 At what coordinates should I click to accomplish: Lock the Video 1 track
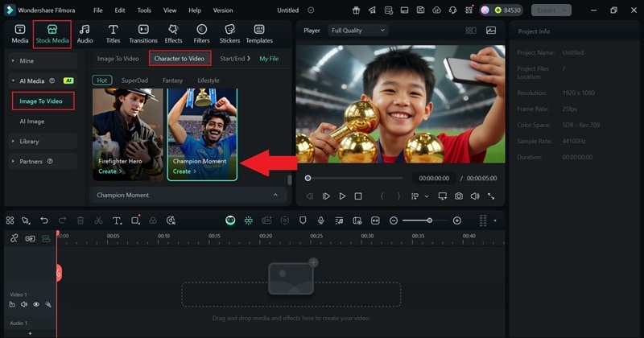(12, 304)
